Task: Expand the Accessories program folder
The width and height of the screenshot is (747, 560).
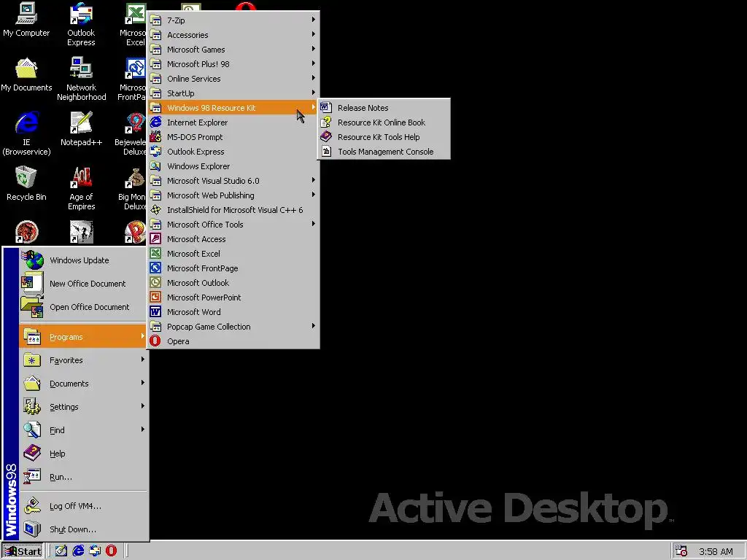Action: pyautogui.click(x=233, y=35)
